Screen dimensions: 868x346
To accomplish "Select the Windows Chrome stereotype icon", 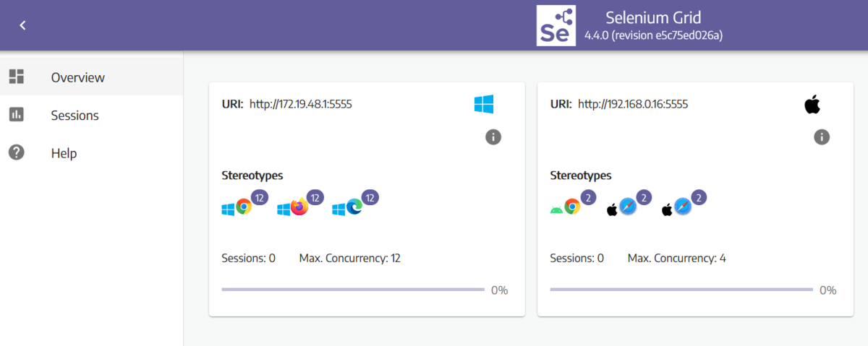I will pos(237,207).
